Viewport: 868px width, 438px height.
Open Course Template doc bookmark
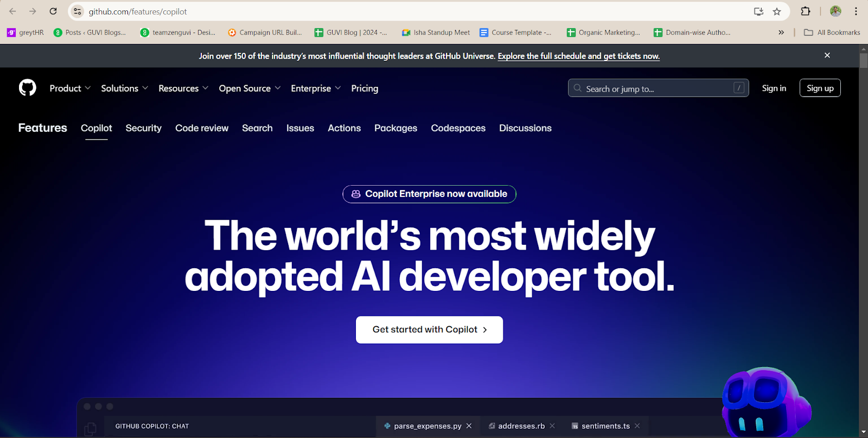pos(516,33)
